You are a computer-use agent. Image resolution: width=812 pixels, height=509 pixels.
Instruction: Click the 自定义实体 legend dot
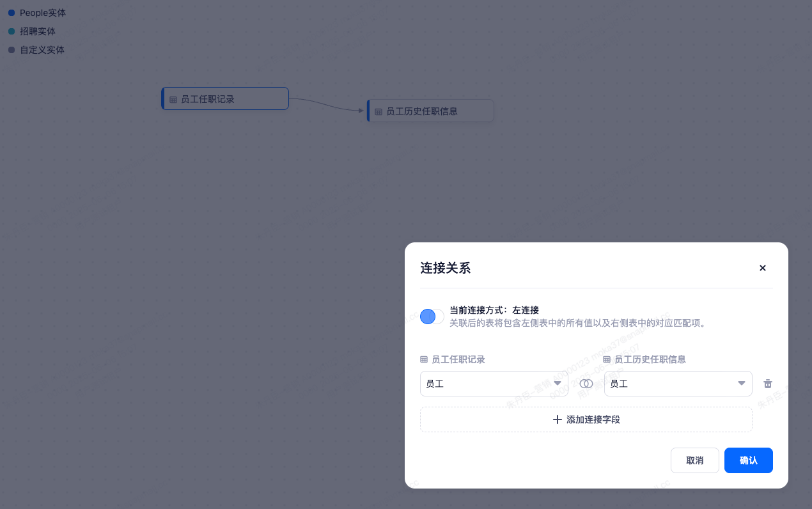click(12, 50)
